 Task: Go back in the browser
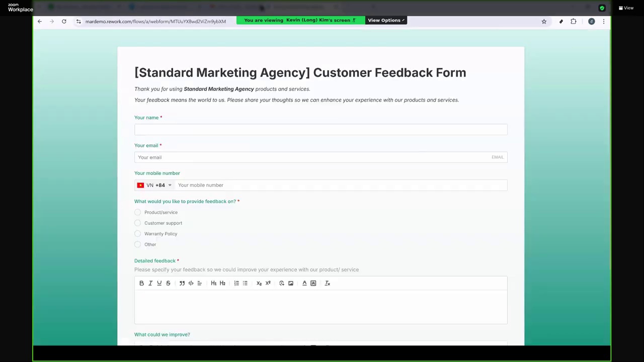point(40,21)
